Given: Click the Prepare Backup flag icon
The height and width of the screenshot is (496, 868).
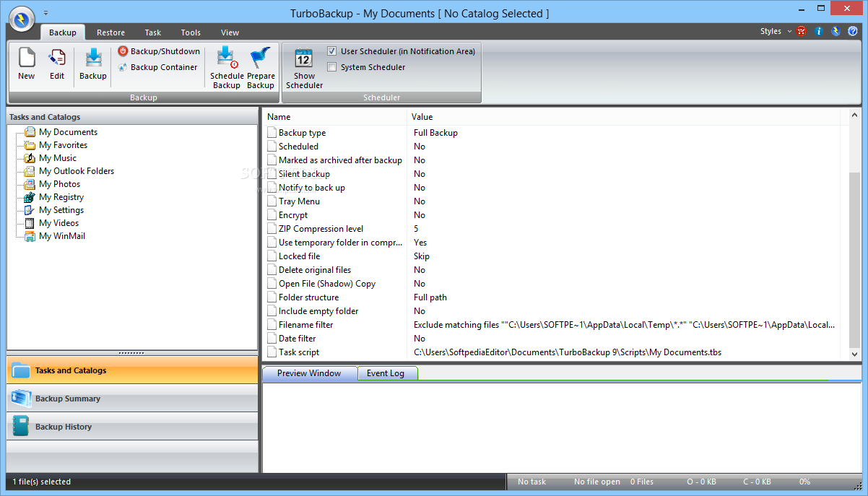Looking at the screenshot, I should coord(261,58).
